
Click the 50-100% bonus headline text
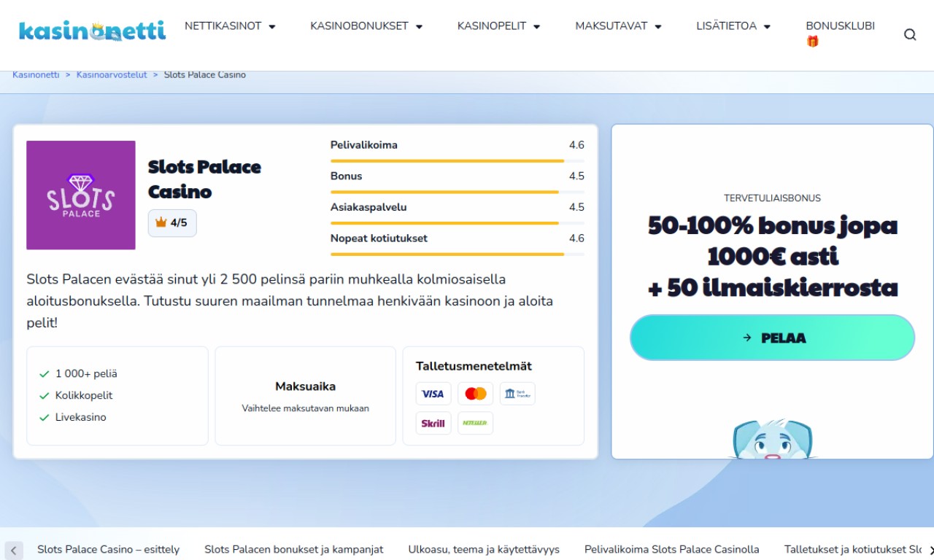pyautogui.click(x=773, y=256)
